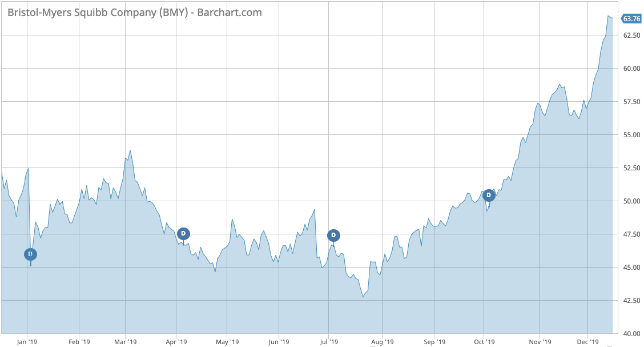644x347 pixels.
Task: Click the 52.50 price axis label
Action: 631,167
